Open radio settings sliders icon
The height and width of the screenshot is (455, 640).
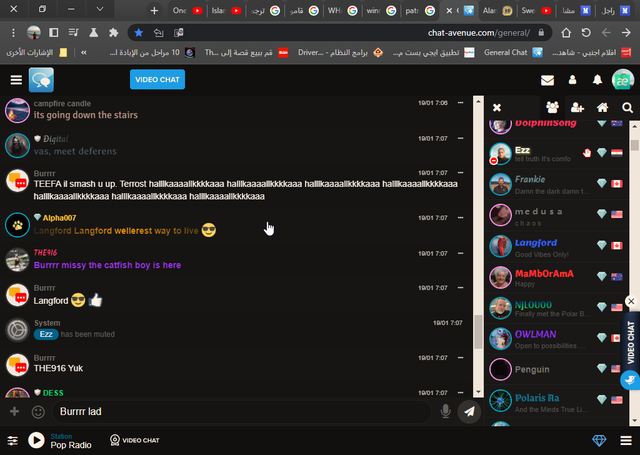click(x=13, y=440)
